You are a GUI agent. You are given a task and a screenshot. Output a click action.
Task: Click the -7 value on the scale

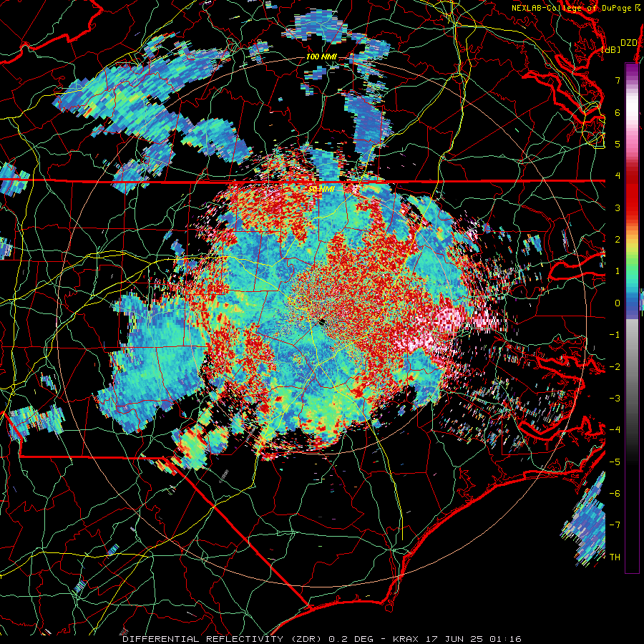(x=615, y=525)
